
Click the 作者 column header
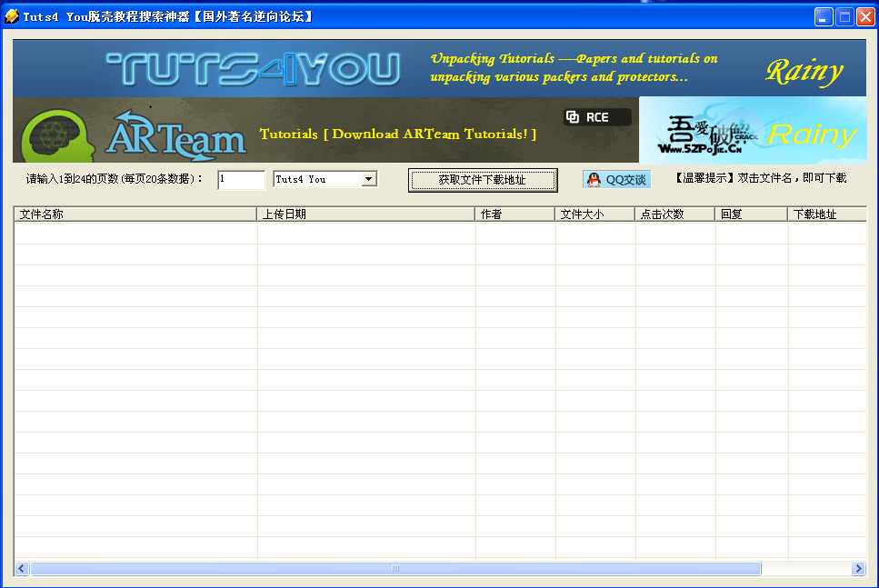pyautogui.click(x=513, y=214)
